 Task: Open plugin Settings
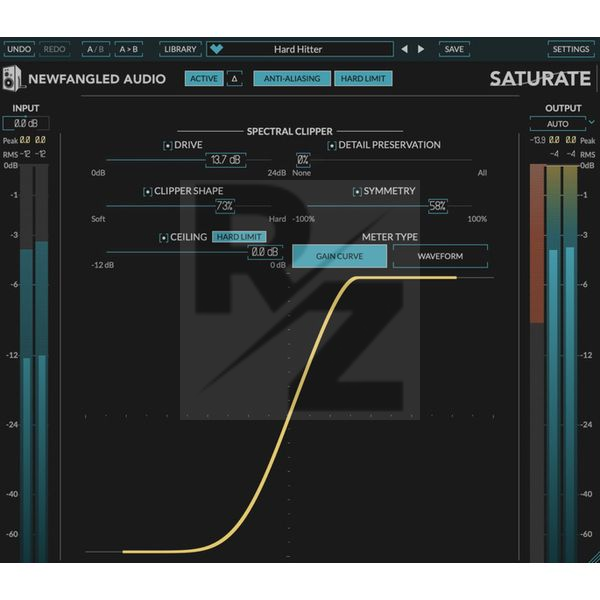click(x=571, y=49)
